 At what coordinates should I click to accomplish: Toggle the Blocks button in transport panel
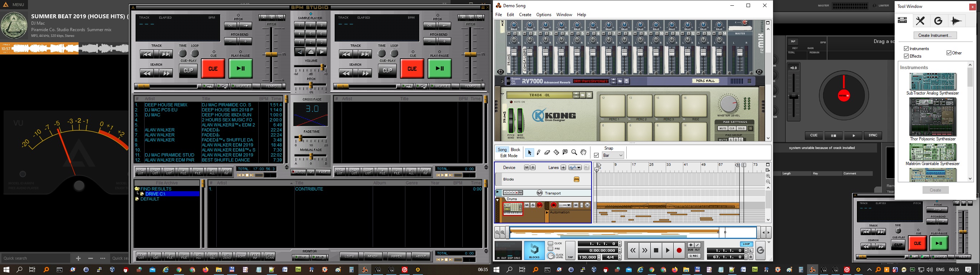[534, 251]
